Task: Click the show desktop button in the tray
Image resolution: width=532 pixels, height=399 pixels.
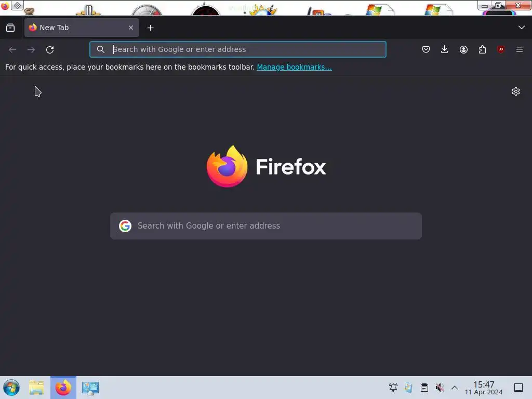Action: click(x=518, y=388)
